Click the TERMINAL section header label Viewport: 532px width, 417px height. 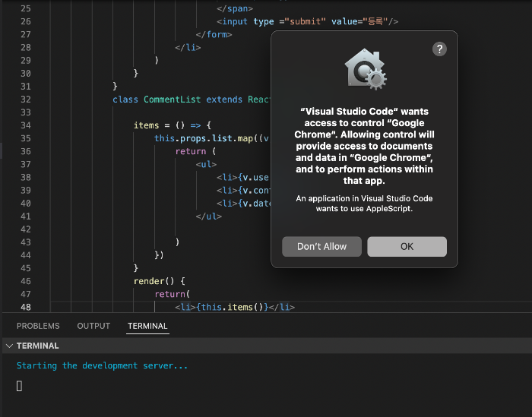coord(38,346)
